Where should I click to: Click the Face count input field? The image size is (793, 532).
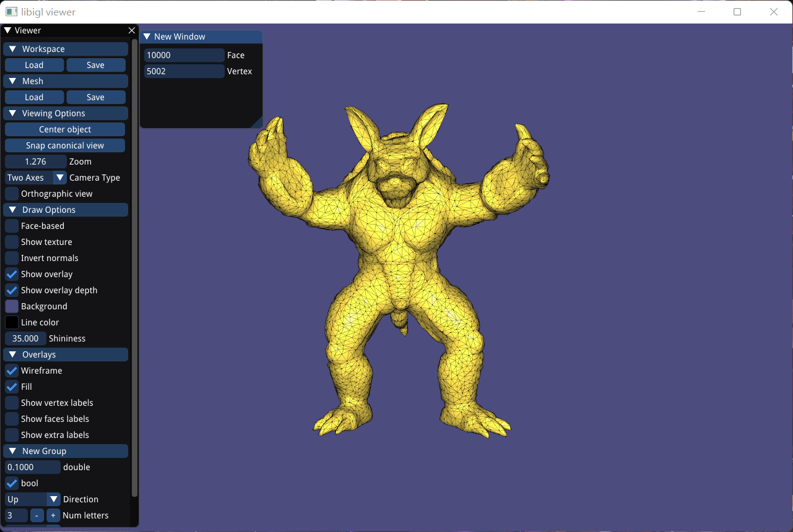tap(184, 54)
